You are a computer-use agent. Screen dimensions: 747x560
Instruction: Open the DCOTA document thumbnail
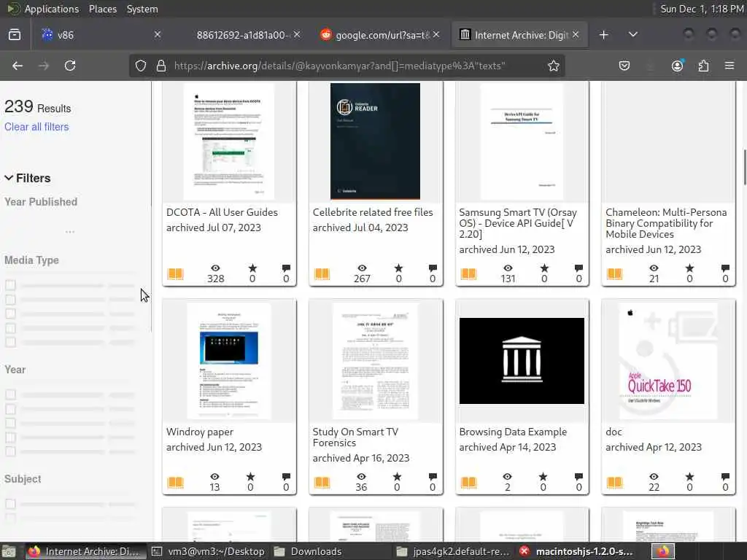[x=229, y=141]
